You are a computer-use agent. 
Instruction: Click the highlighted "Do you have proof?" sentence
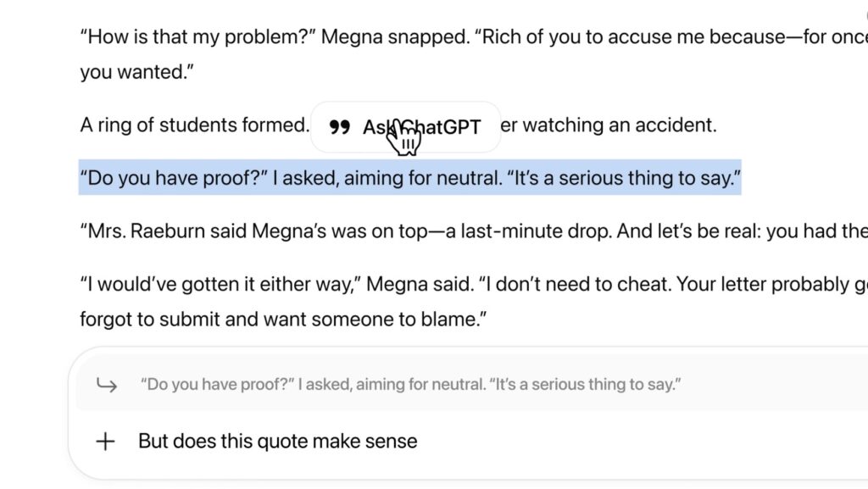pyautogui.click(x=409, y=178)
